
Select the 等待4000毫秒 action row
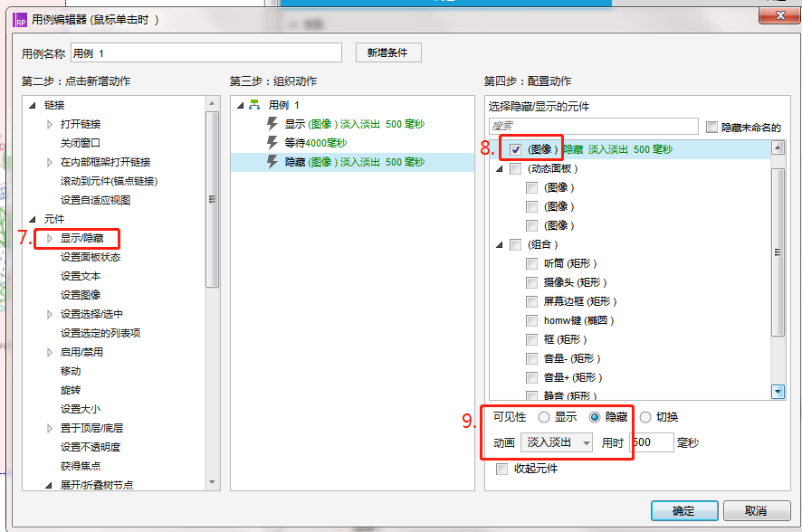tap(352, 143)
